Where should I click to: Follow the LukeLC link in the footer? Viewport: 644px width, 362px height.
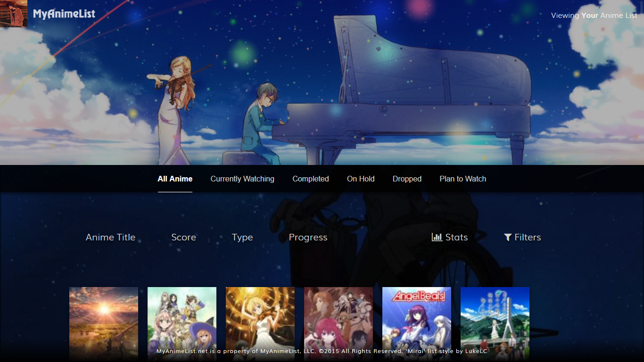pos(476,351)
